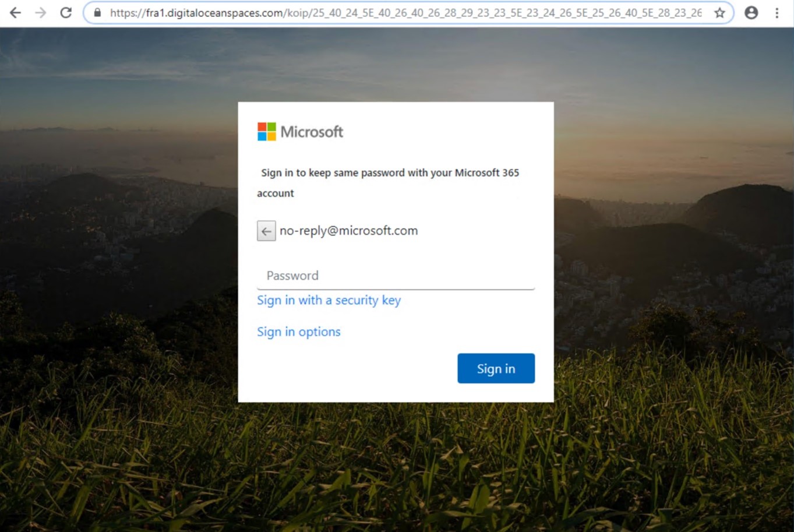Screen dimensions: 794x532
Task: Click the Password field underline
Action: tap(396, 288)
